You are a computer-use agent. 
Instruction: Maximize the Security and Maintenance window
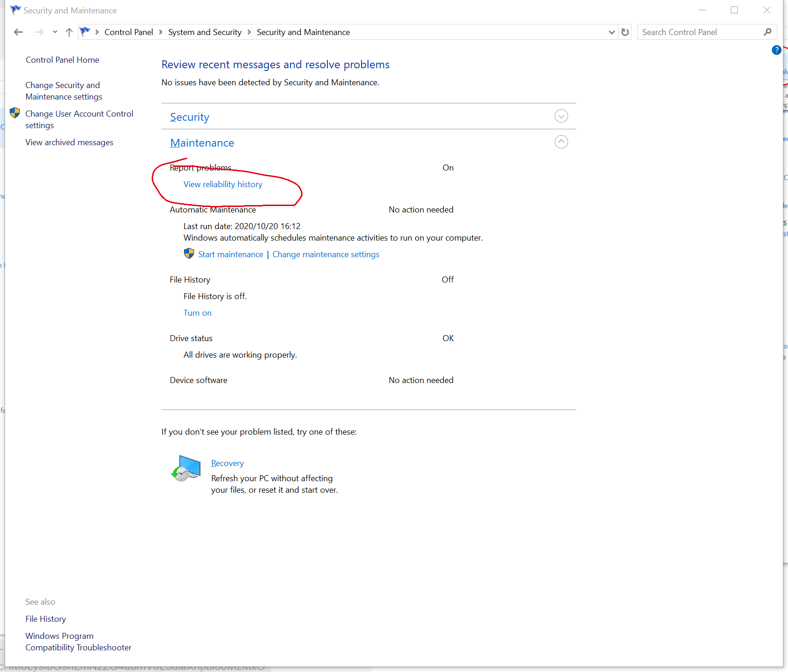(734, 10)
